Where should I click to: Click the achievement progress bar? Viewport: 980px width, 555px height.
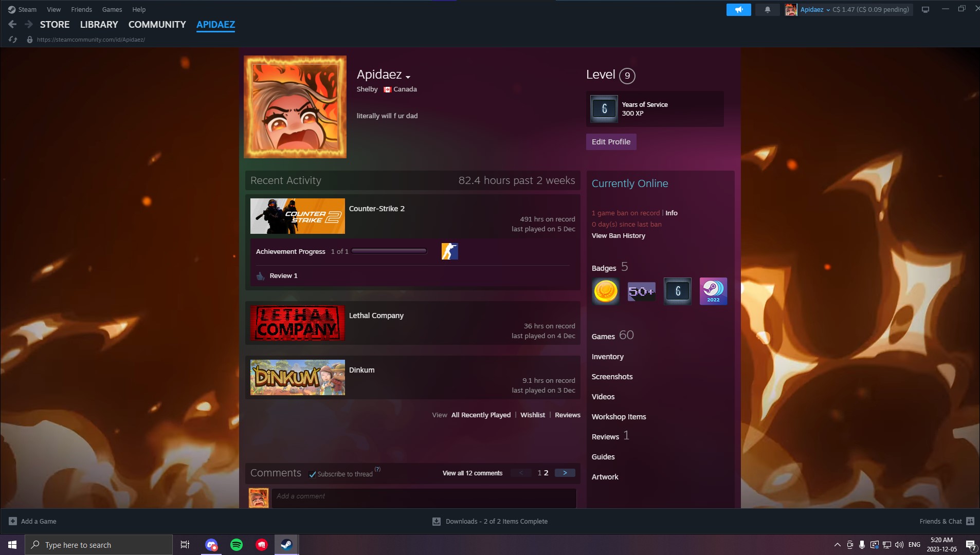[389, 251]
